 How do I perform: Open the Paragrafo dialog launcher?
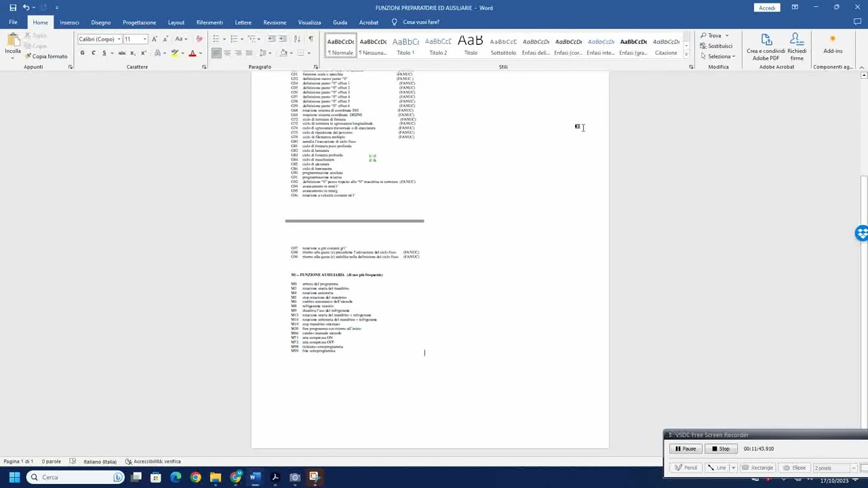pos(316,67)
